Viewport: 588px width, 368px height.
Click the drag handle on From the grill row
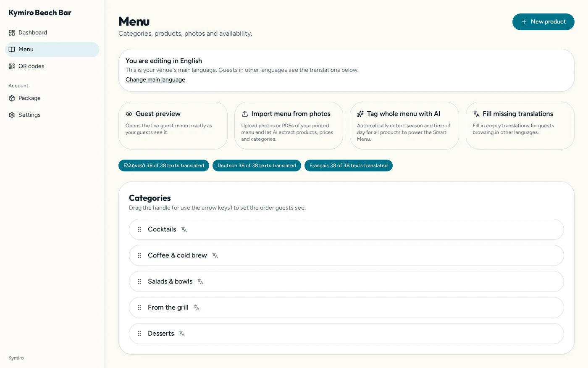point(139,308)
